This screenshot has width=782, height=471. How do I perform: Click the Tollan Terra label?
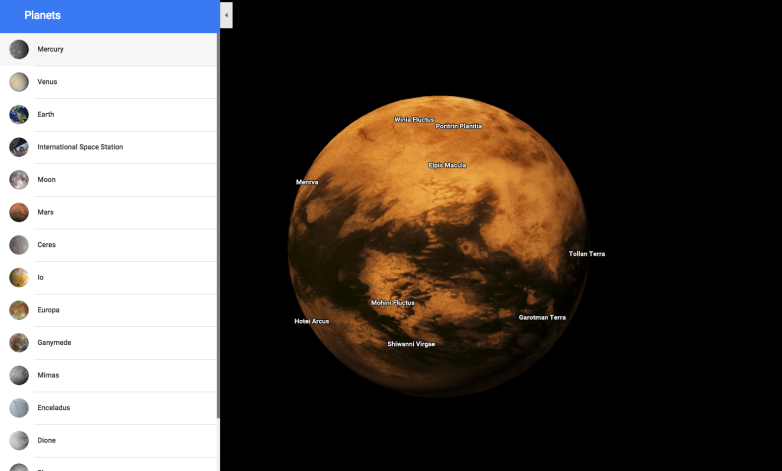click(586, 254)
